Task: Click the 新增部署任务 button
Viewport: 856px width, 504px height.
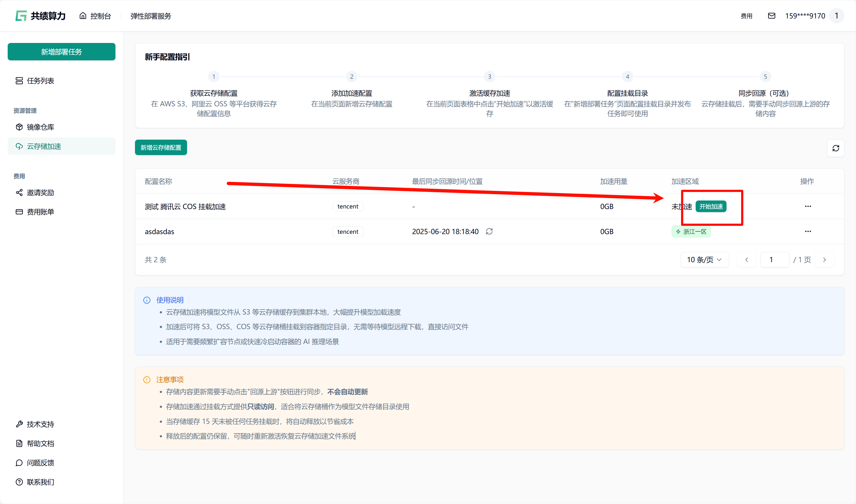Action: 61,52
